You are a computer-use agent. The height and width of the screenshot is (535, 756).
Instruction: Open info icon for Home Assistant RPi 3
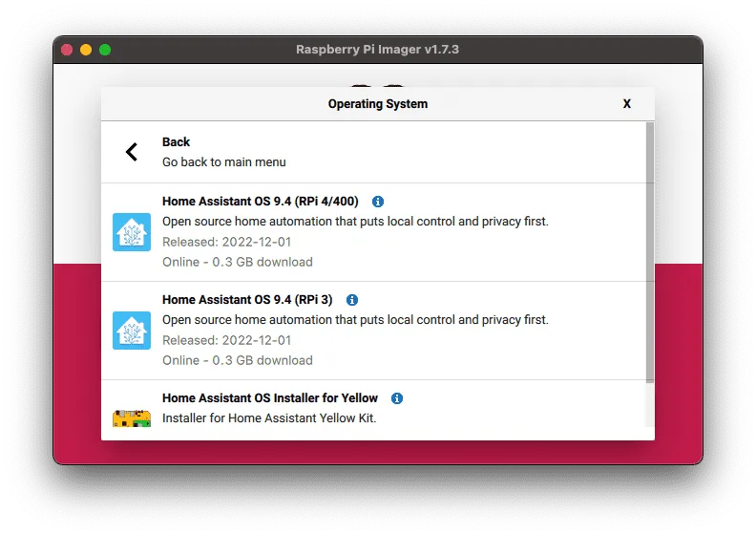[352, 300]
